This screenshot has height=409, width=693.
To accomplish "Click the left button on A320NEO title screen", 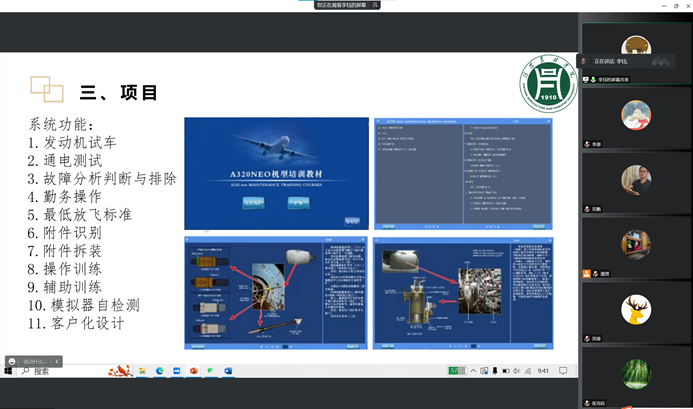I will (253, 203).
